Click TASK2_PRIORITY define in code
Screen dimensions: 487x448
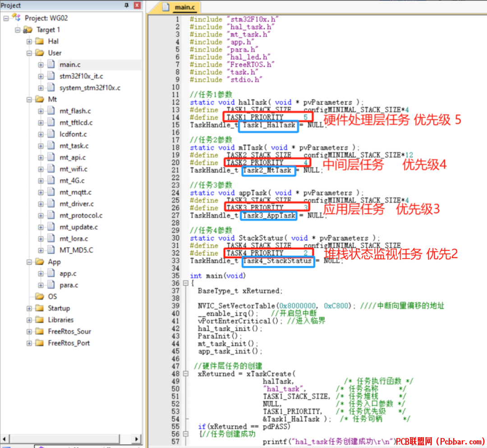point(255,162)
